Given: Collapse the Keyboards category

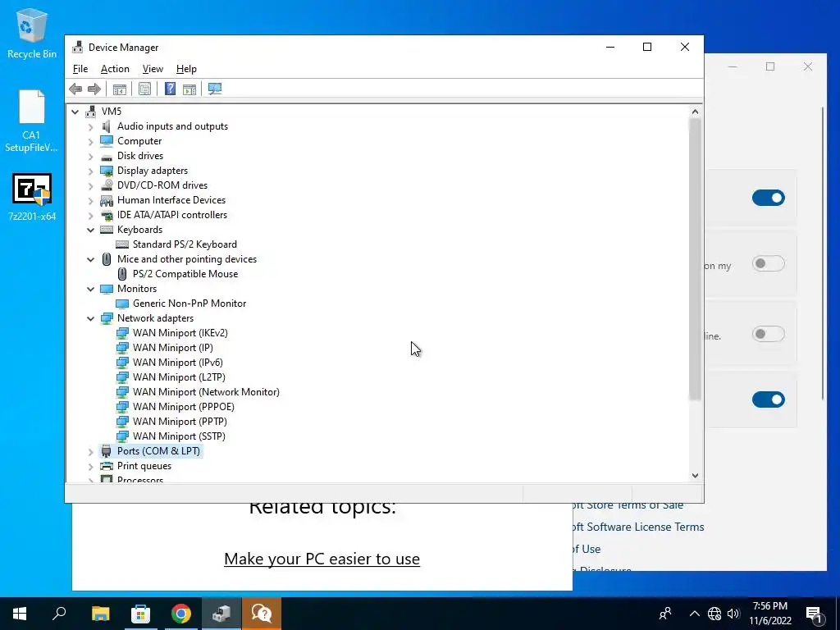Looking at the screenshot, I should coord(90,230).
